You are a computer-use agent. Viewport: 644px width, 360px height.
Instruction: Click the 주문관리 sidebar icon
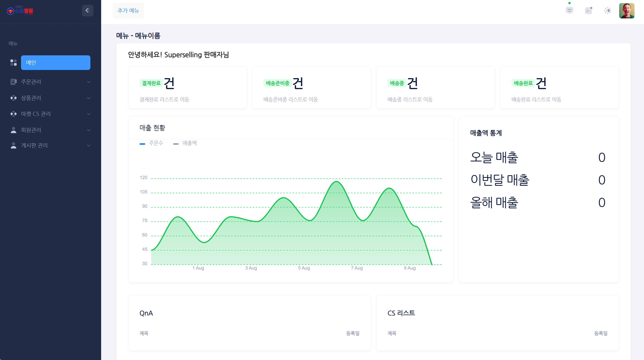pyautogui.click(x=14, y=82)
